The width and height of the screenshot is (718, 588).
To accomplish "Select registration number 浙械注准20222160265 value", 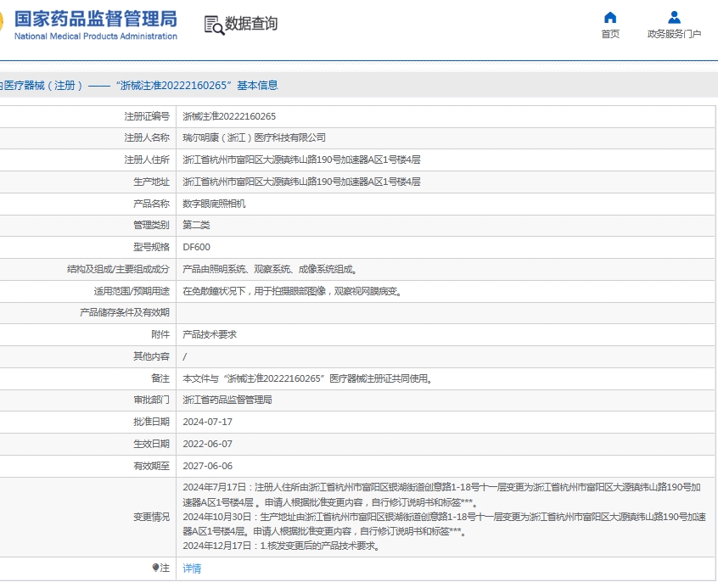I will click(229, 116).
